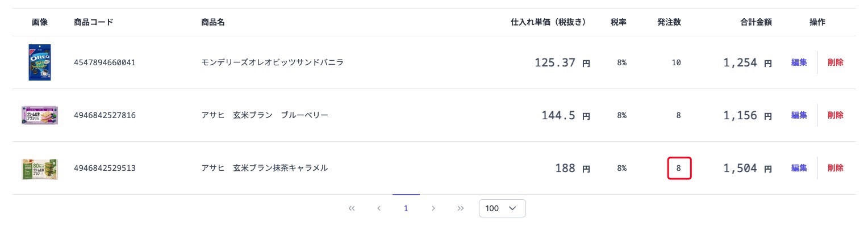Jump to the last page arrow
The width and height of the screenshot is (868, 231).
tap(461, 208)
